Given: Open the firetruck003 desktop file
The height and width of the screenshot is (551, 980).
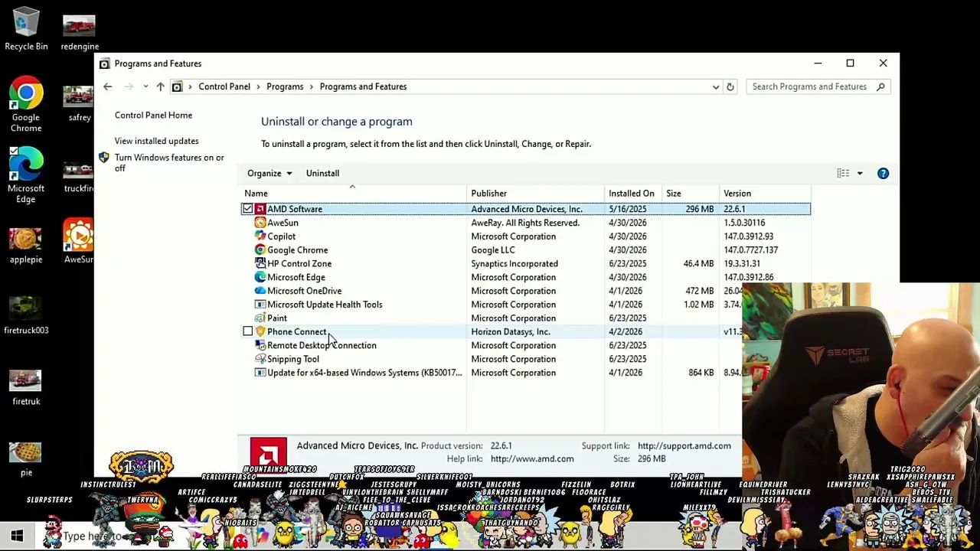Looking at the screenshot, I should [x=26, y=315].
